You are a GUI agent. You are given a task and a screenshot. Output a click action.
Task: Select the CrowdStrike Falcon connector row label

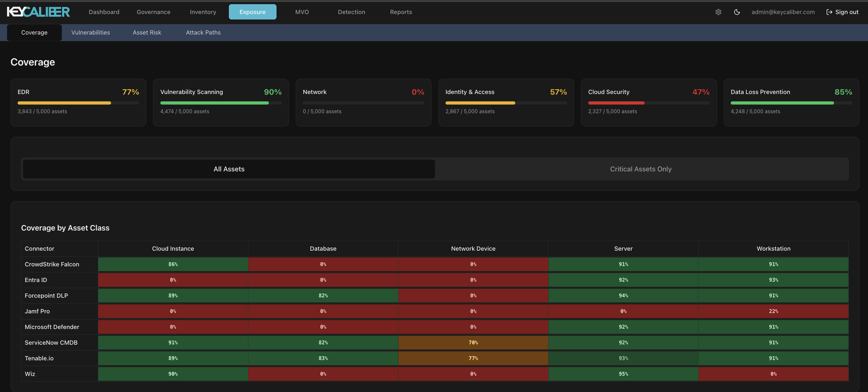pyautogui.click(x=52, y=264)
